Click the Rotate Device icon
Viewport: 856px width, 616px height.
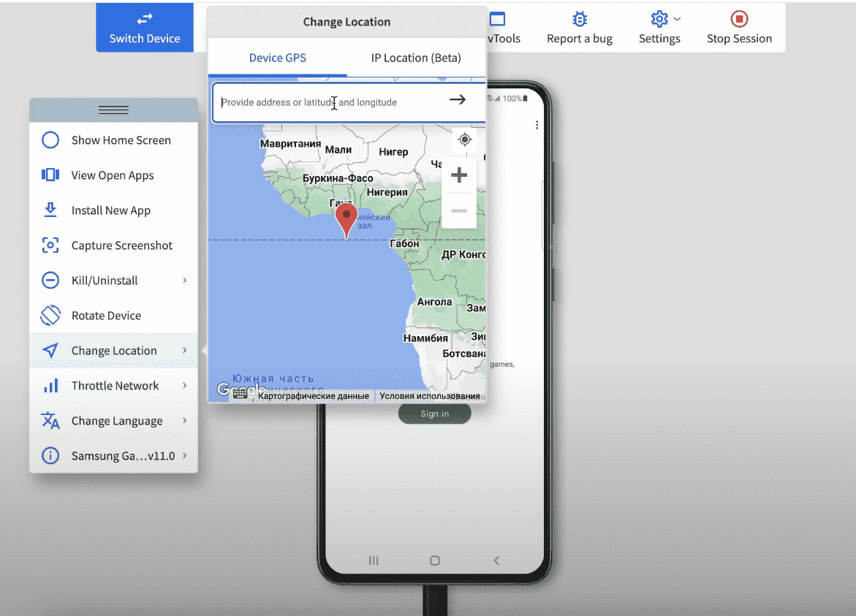pos(50,316)
